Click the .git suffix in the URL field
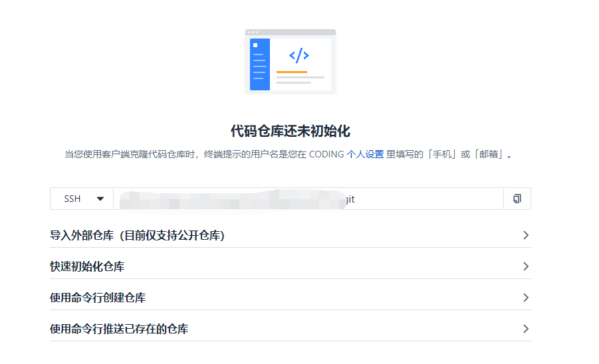 [x=351, y=199]
